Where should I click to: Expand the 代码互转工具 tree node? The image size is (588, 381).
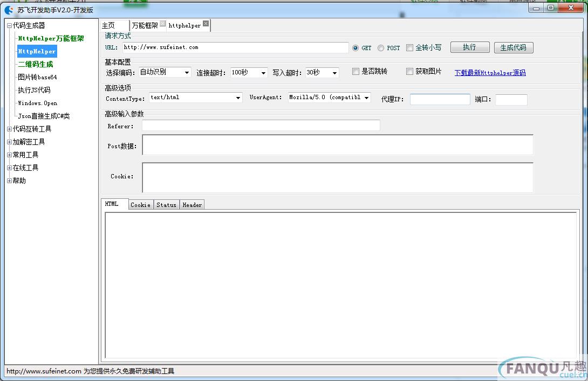coord(9,129)
